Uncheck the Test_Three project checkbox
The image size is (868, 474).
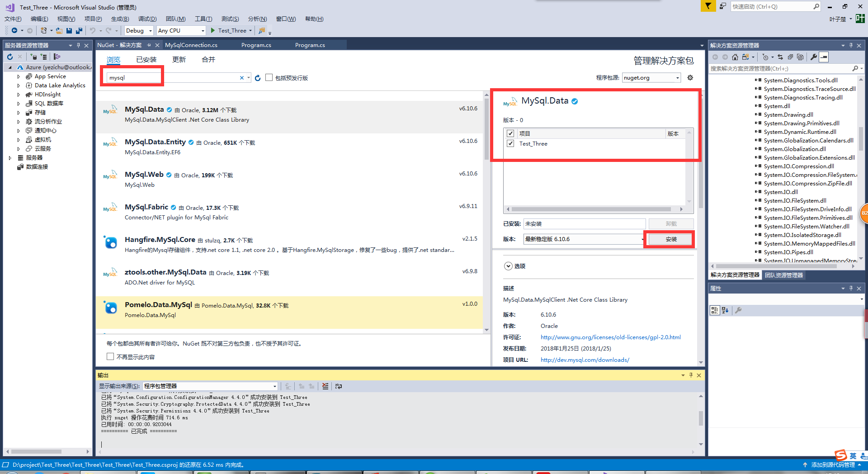point(510,143)
